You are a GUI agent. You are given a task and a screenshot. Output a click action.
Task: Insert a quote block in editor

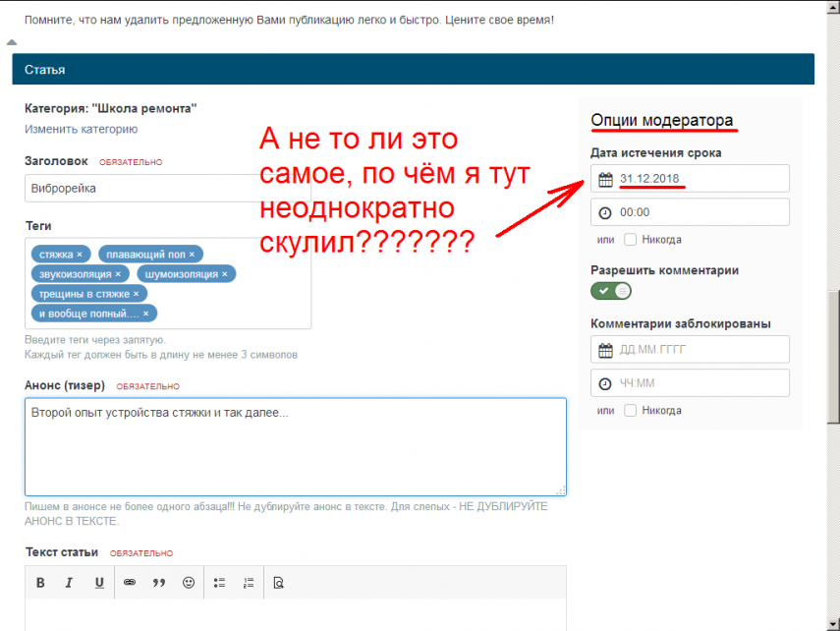[x=159, y=583]
